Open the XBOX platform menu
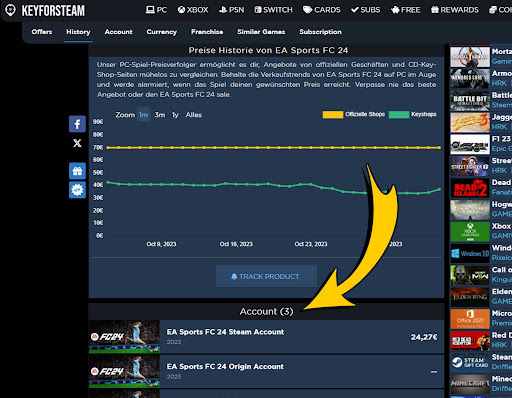 (x=193, y=10)
